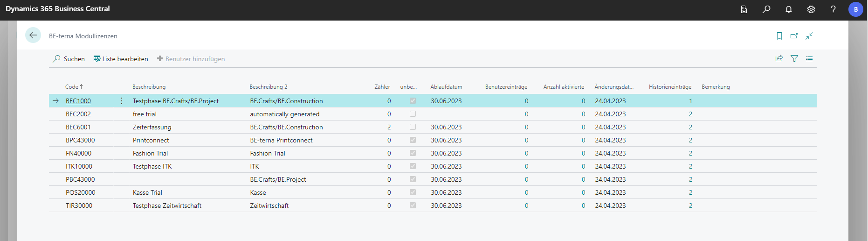Open the filter pane funnel icon
Viewport: 868px width, 241px height.
794,59
